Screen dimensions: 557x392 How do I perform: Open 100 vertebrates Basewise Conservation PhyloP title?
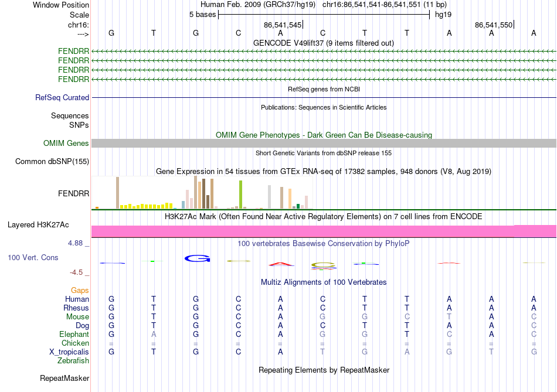coord(324,244)
